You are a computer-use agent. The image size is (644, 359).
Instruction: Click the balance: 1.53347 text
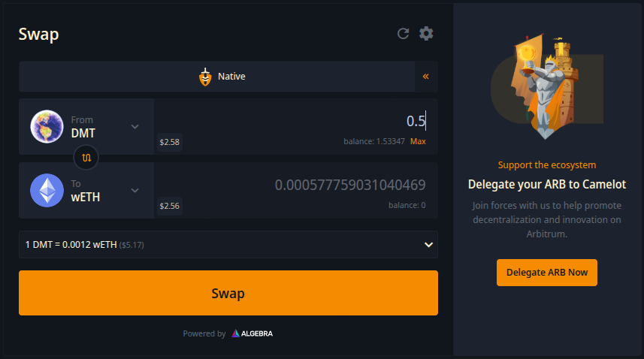(374, 141)
